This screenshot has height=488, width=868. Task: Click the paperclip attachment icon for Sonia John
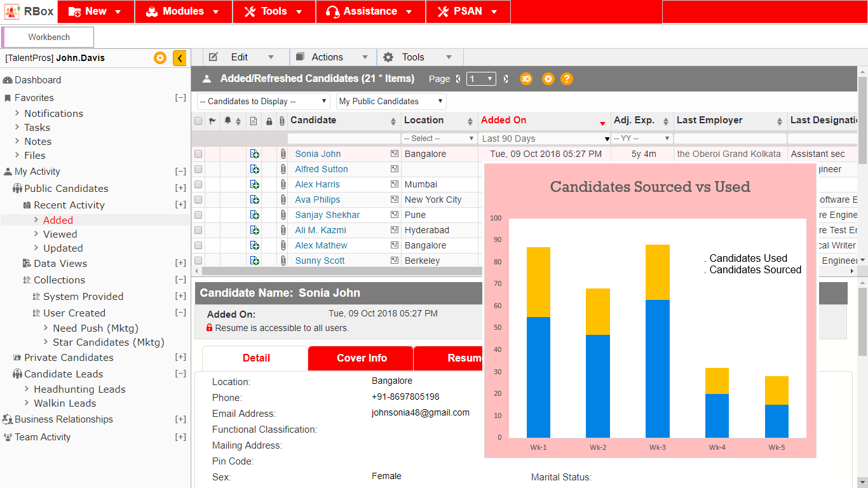pos(282,154)
